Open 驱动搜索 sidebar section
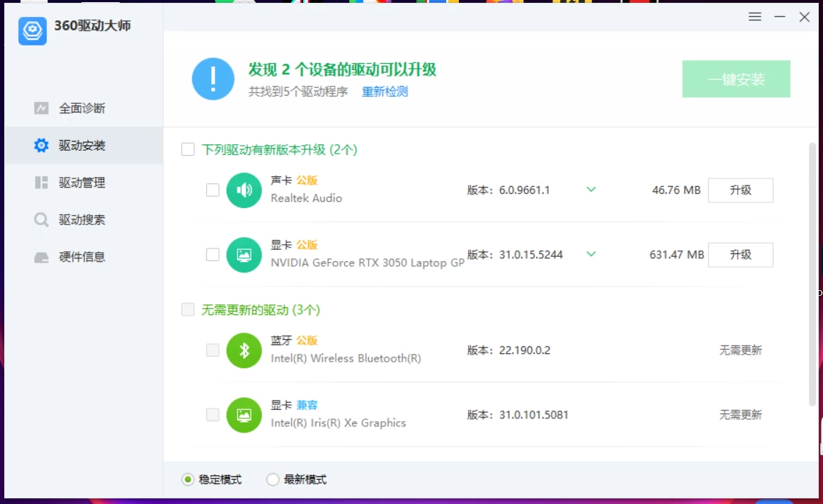The image size is (823, 504). (84, 219)
